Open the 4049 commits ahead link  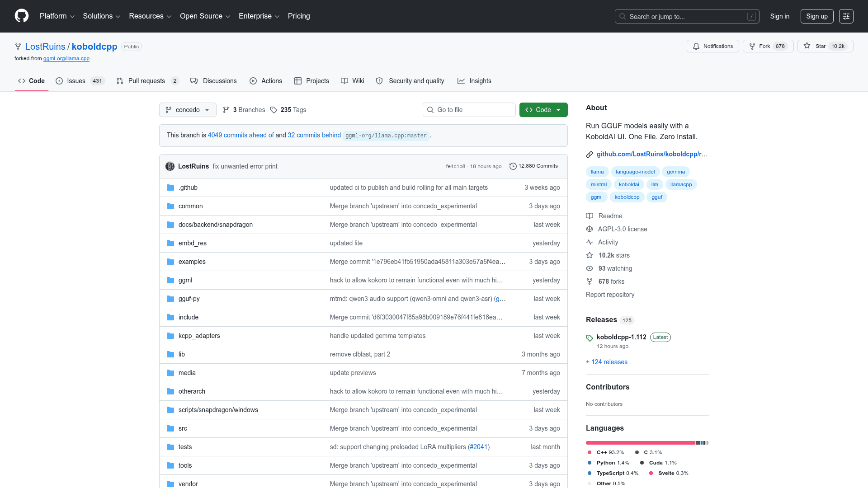click(241, 135)
